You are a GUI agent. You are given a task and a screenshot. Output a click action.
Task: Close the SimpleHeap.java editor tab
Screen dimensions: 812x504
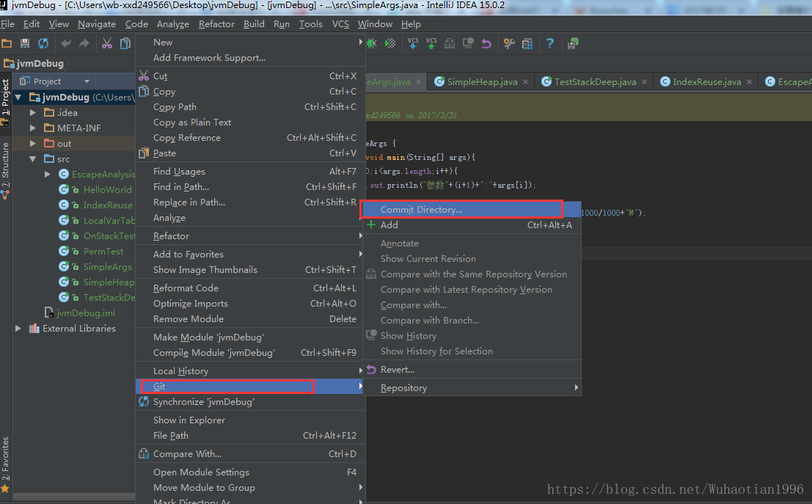[526, 82]
